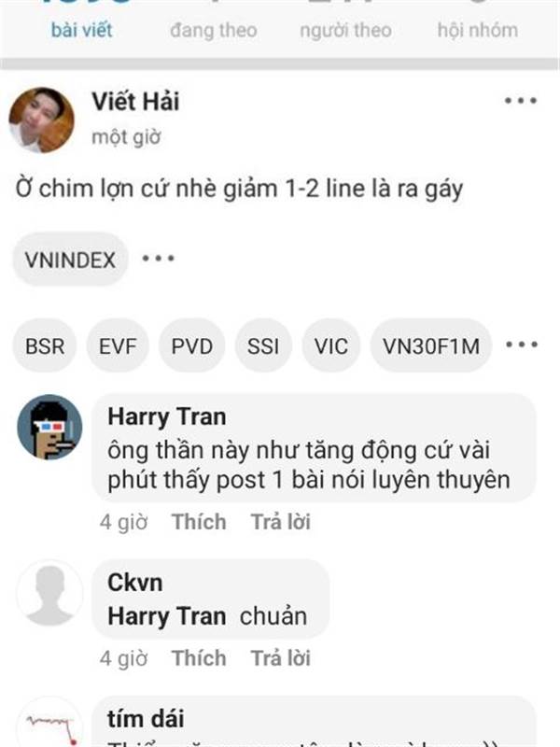Expand more tags next to VNINDEX

coord(159,259)
